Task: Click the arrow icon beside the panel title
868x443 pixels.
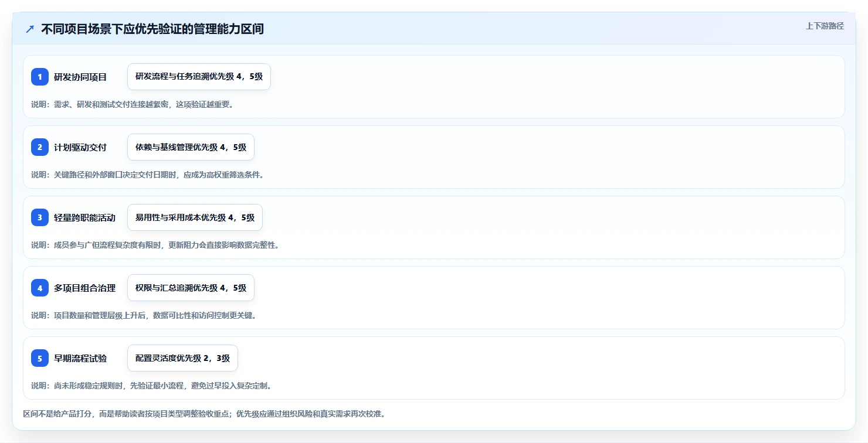Action: (x=30, y=29)
